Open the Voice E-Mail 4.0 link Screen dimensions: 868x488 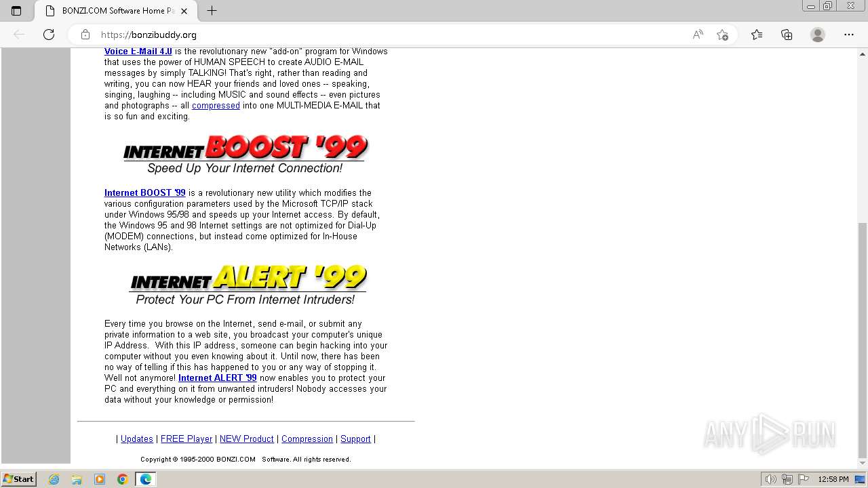pyautogui.click(x=138, y=51)
